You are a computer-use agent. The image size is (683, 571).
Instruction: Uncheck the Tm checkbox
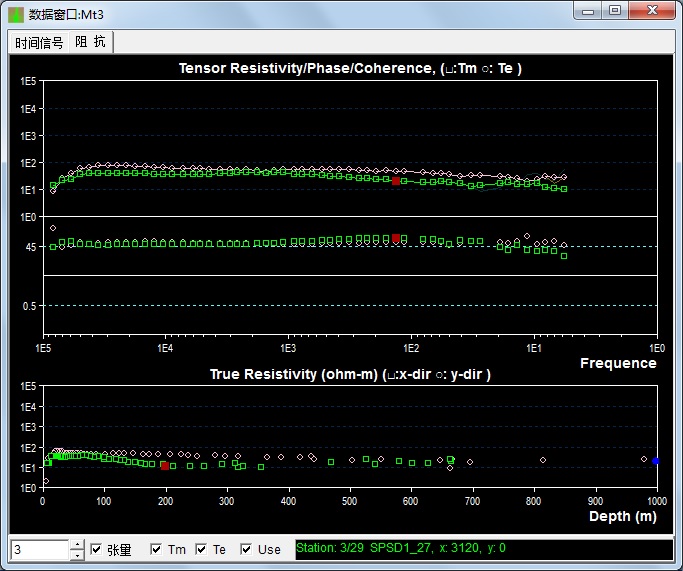156,549
